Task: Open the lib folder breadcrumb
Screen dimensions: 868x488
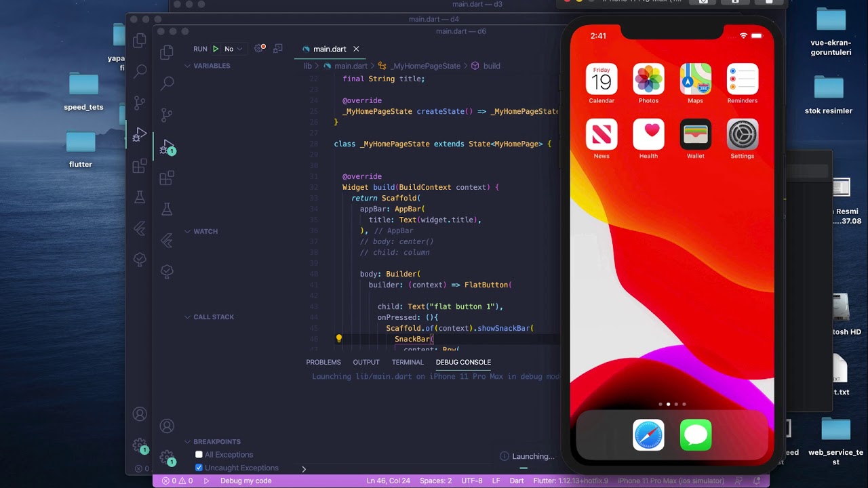Action: click(x=308, y=66)
